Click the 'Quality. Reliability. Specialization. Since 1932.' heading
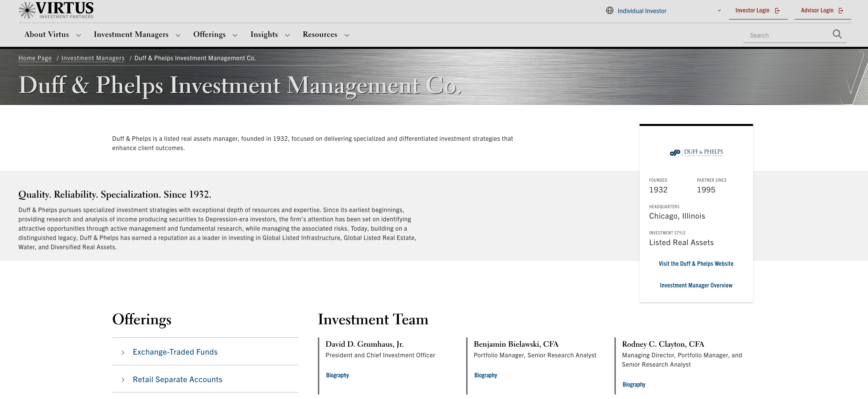 pos(115,195)
